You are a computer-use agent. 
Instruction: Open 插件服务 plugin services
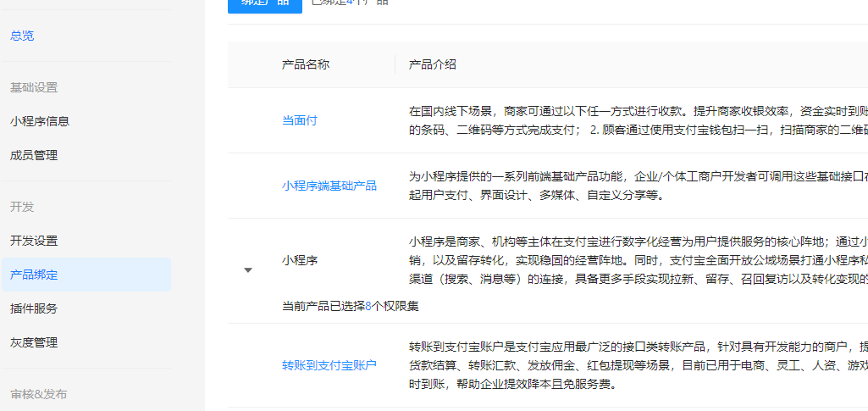click(x=34, y=308)
